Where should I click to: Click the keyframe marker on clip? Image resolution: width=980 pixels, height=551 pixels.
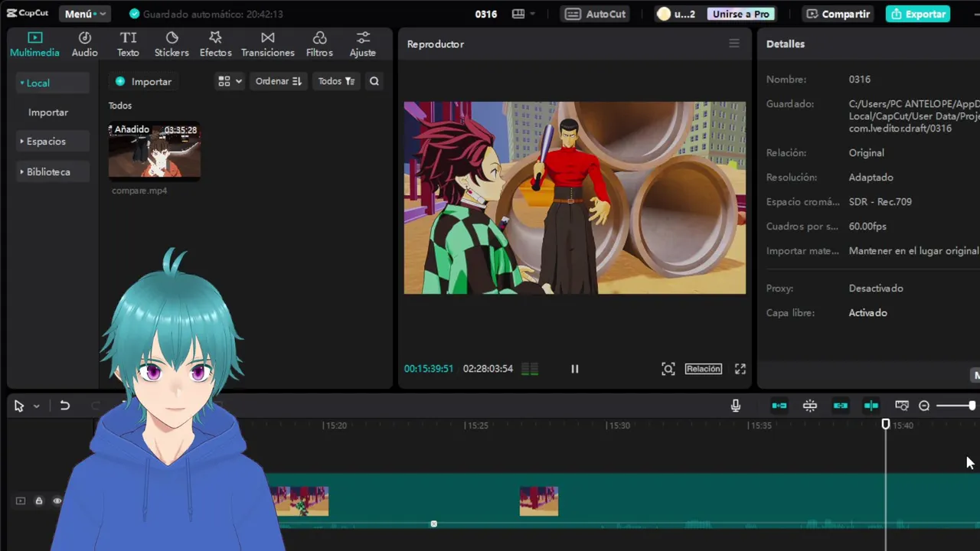coord(433,524)
